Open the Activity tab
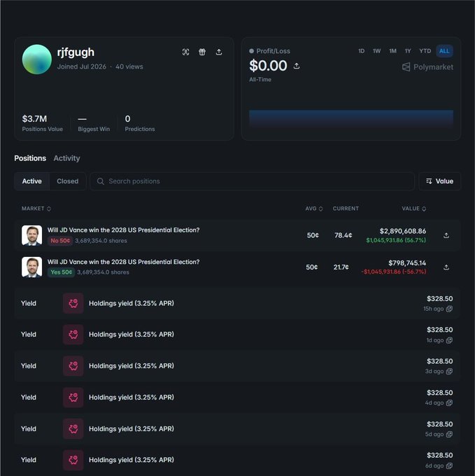 (66, 158)
